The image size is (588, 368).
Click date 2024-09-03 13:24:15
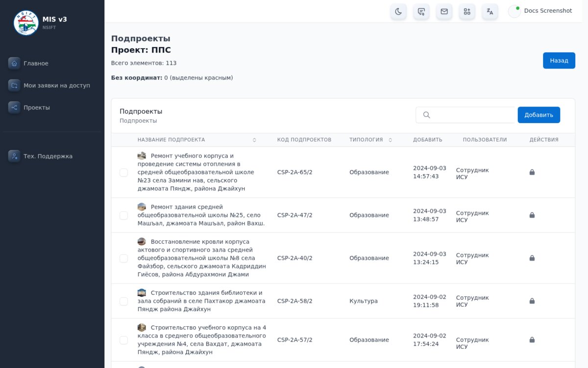pos(430,258)
